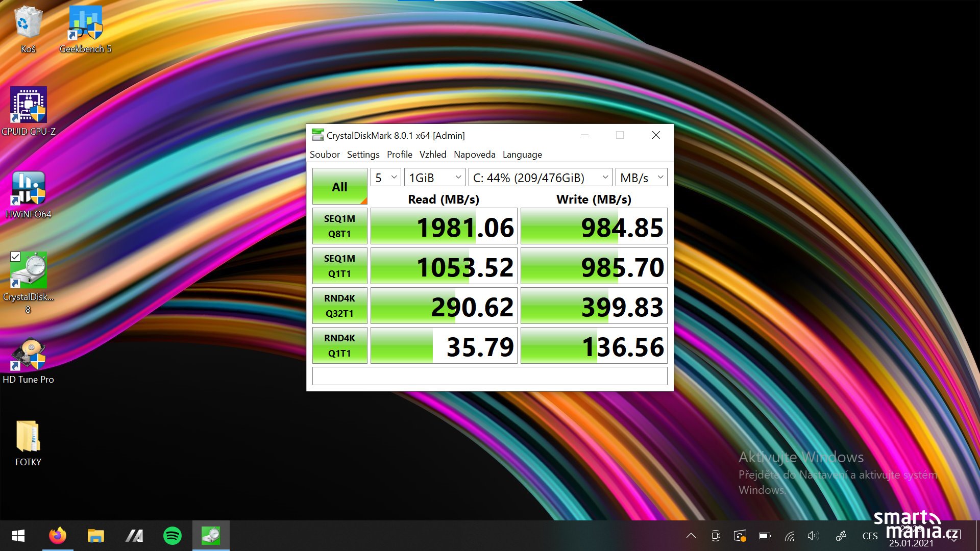
Task: Open the CPUID CPU-Z desktop shortcut
Action: click(x=29, y=111)
